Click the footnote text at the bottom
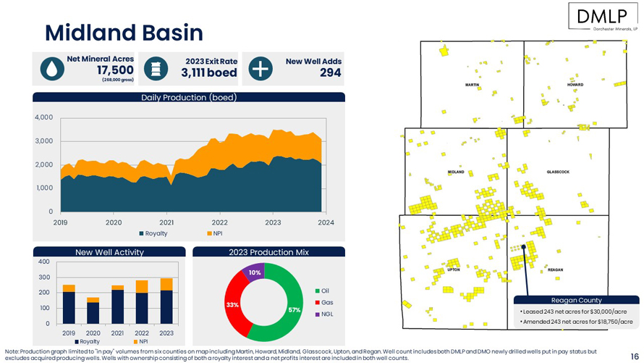Viewport: 644px width, 363px height. click(x=300, y=355)
